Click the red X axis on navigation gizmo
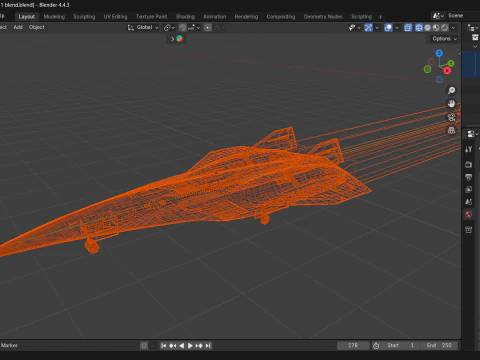 point(447,71)
